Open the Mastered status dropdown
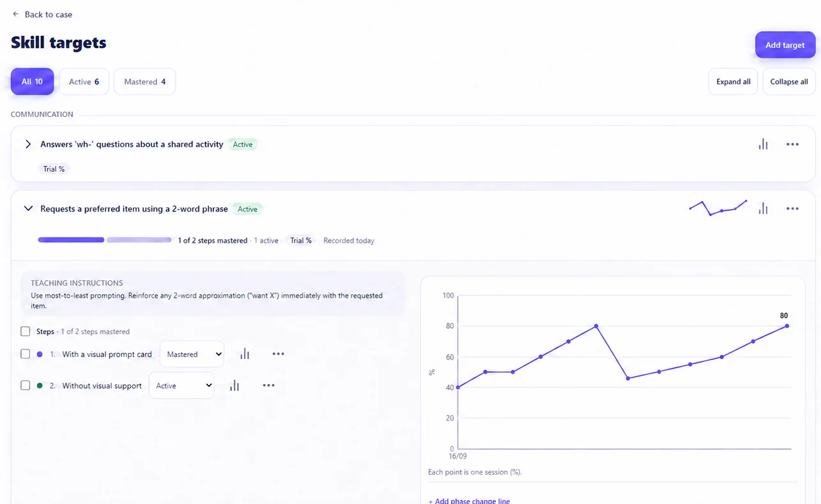This screenshot has height=504, width=821. click(x=192, y=354)
